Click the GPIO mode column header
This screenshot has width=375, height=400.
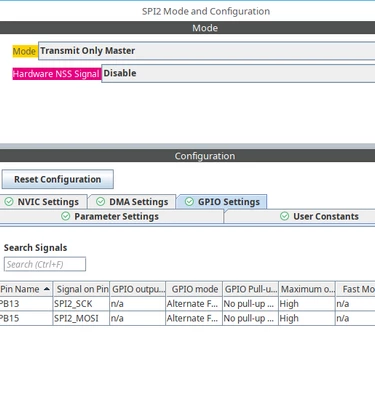194,289
